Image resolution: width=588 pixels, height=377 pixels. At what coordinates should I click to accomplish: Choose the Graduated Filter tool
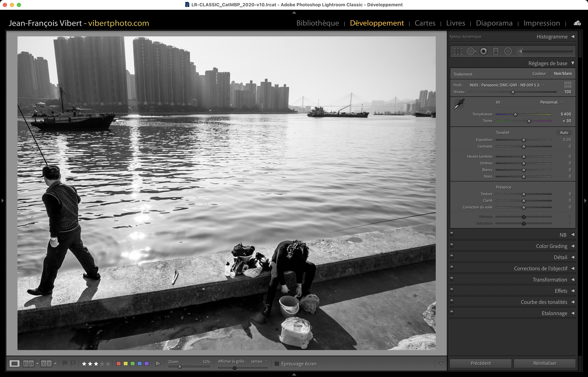click(496, 51)
